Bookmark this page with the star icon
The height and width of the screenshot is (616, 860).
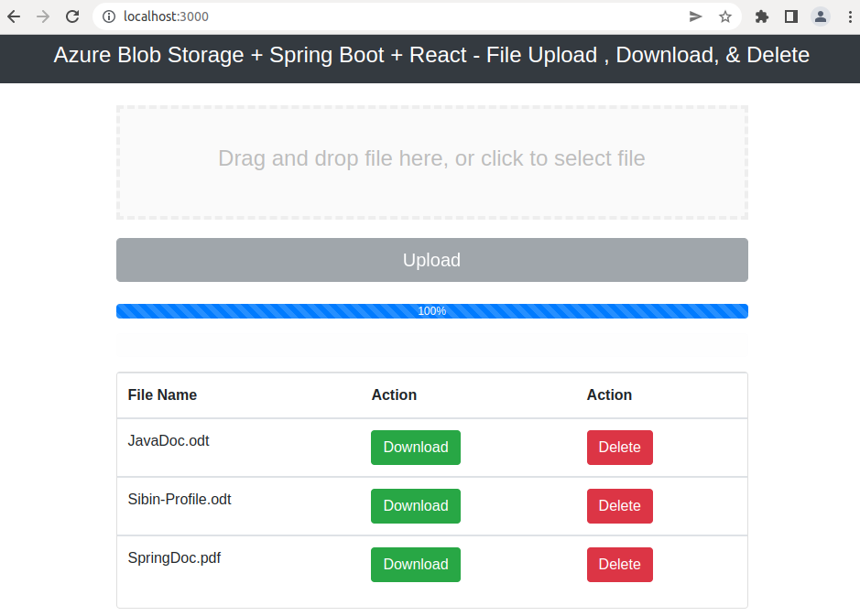(x=725, y=16)
